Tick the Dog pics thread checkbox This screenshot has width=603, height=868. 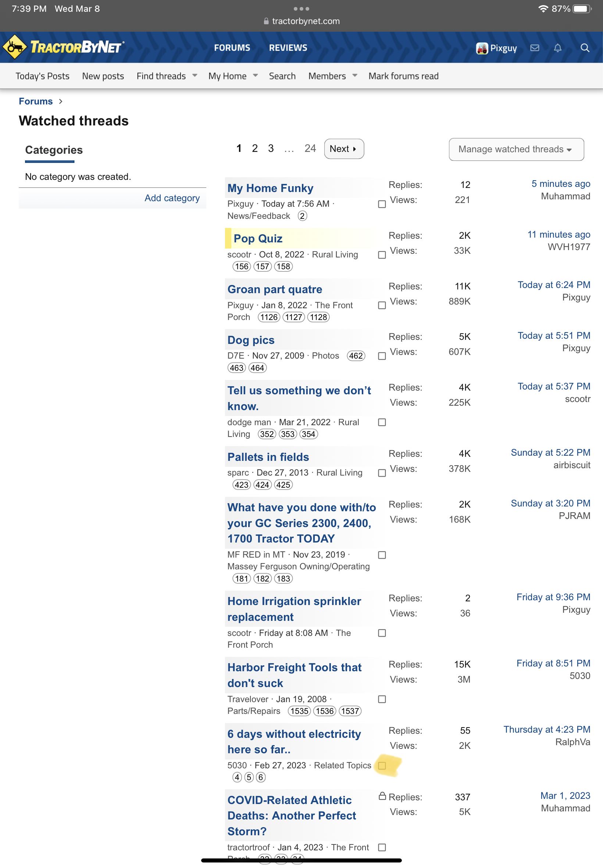382,356
